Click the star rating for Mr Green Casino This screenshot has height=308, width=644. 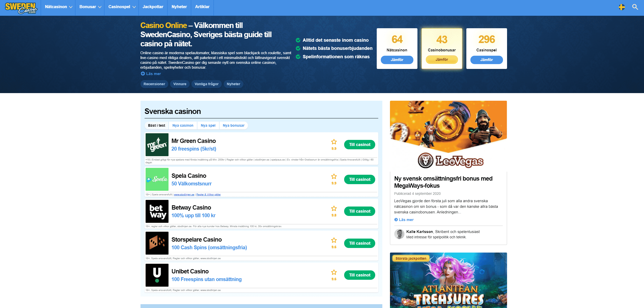click(334, 142)
